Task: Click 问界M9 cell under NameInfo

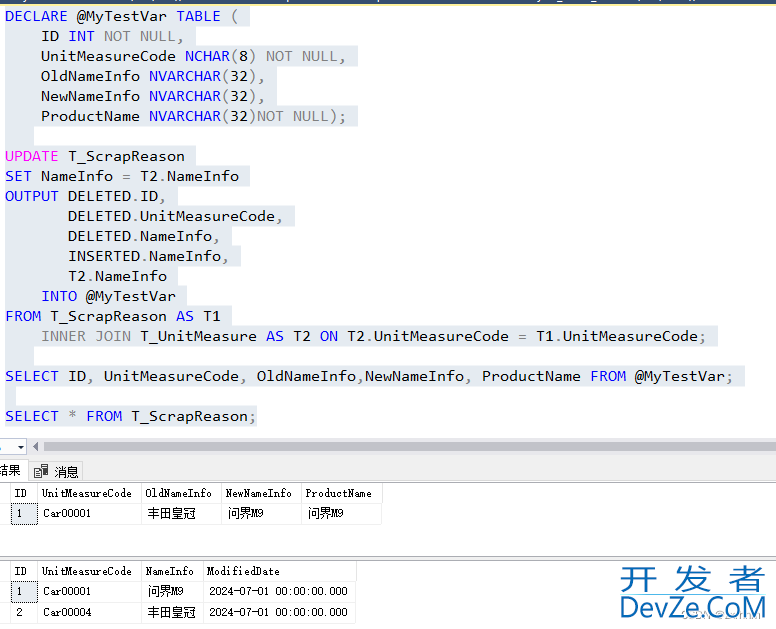Action: (x=172, y=591)
